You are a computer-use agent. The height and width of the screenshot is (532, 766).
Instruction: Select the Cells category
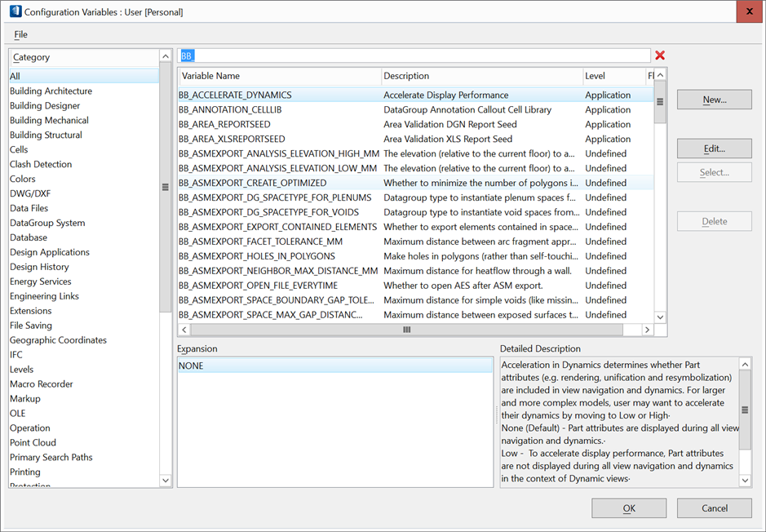(19, 149)
